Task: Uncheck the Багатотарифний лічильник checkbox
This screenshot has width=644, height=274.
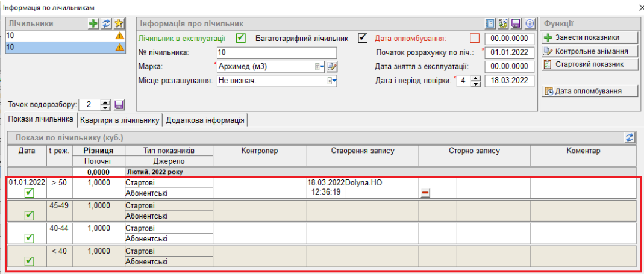Action: click(362, 38)
